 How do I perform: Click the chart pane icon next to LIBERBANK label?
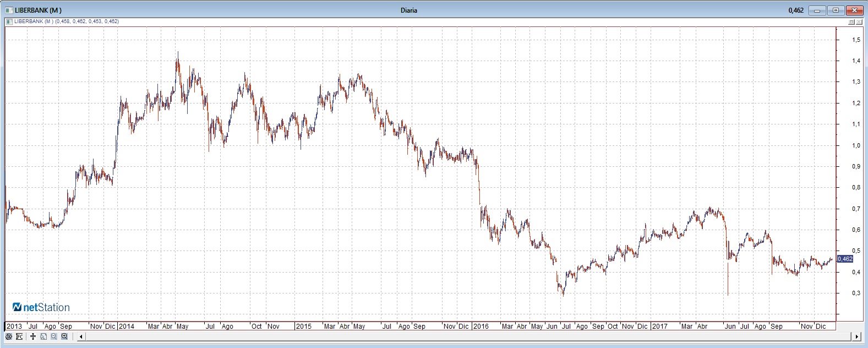pyautogui.click(x=8, y=21)
